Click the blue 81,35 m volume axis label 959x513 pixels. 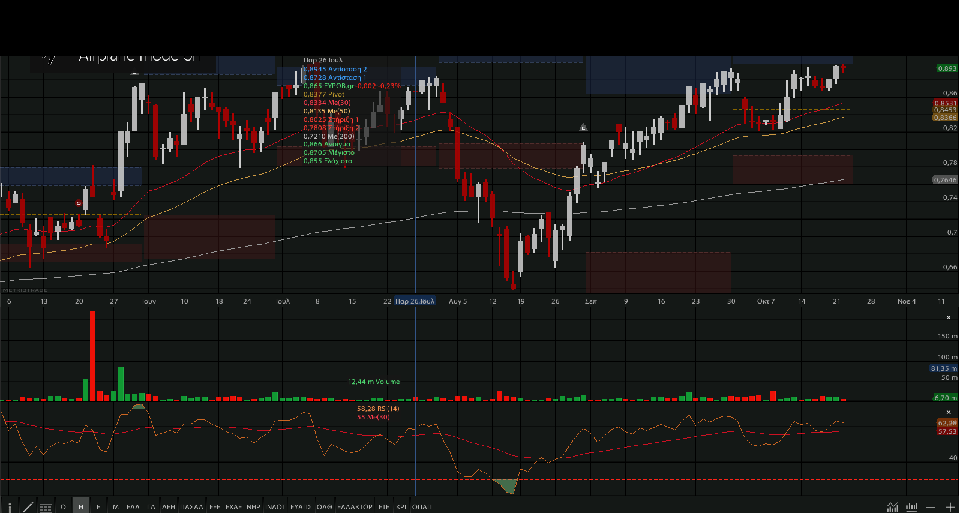point(943,368)
